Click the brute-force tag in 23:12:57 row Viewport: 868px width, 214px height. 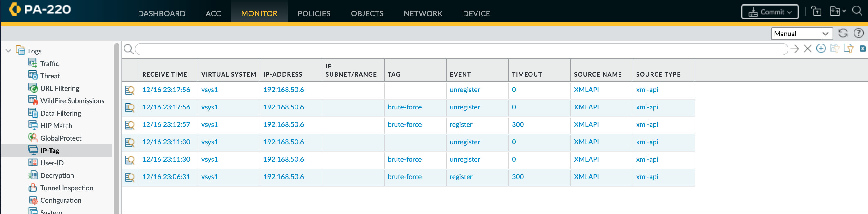click(404, 124)
